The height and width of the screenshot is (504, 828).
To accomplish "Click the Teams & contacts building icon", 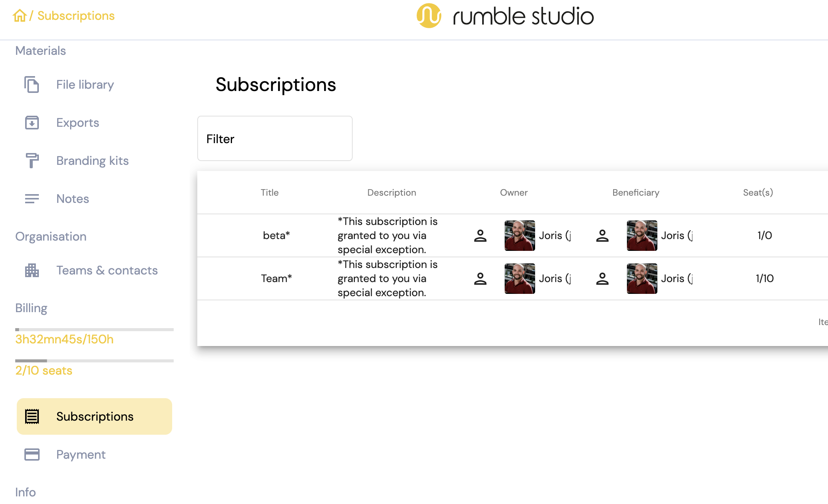I will (x=32, y=270).
